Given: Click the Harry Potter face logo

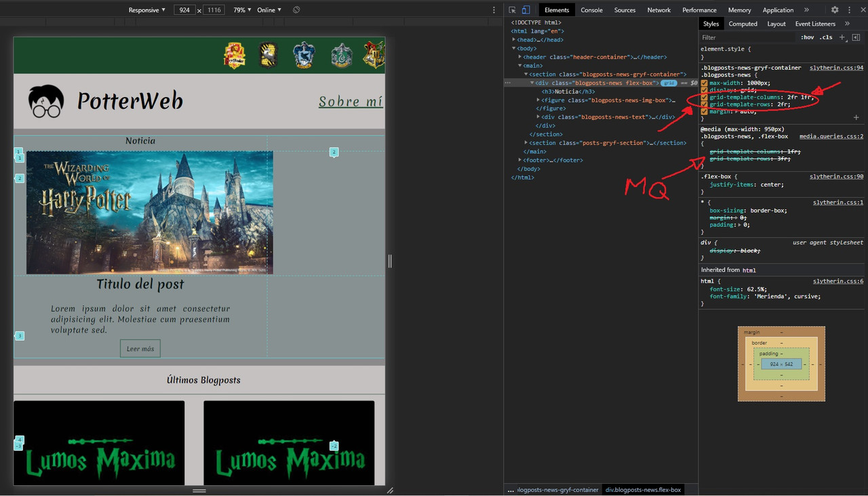Looking at the screenshot, I should pos(45,102).
